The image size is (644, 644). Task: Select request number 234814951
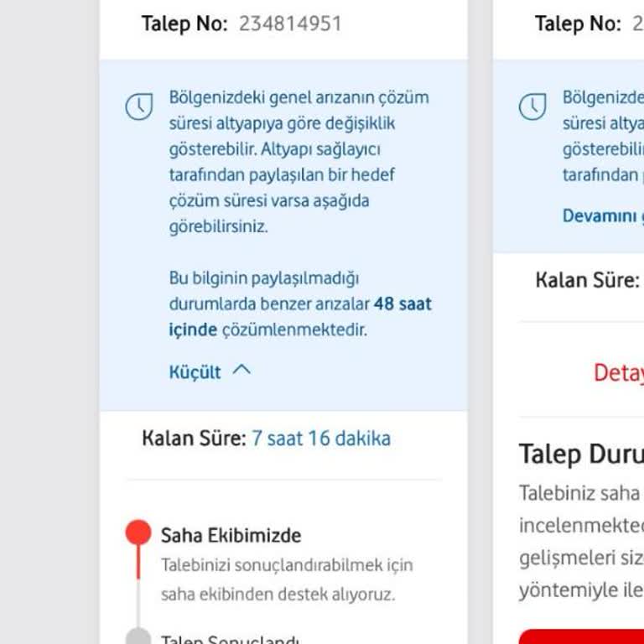[290, 23]
